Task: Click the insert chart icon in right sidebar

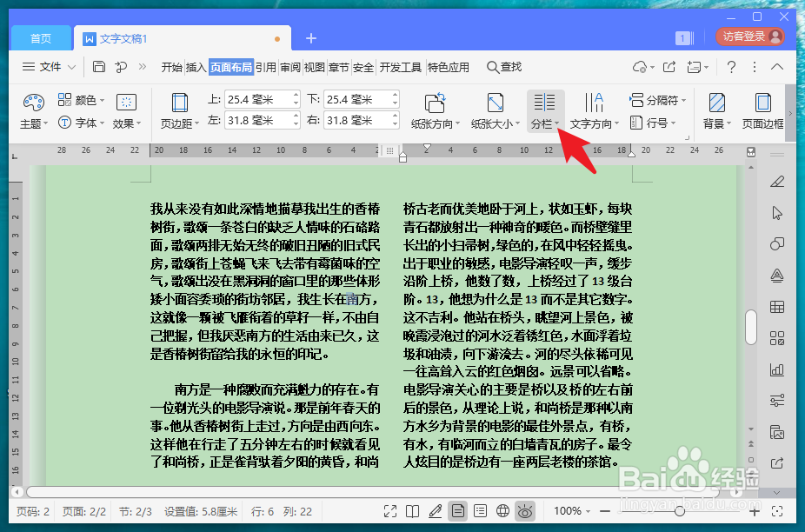Action: click(x=776, y=369)
